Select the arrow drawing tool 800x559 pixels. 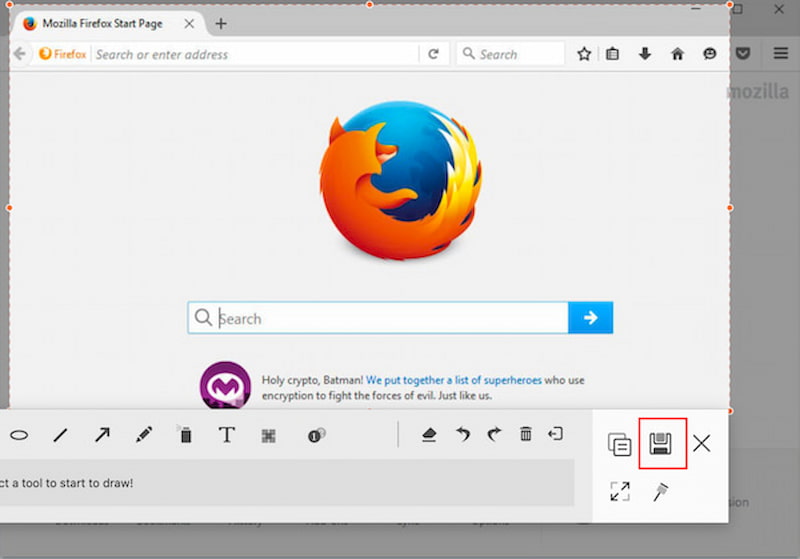point(102,435)
